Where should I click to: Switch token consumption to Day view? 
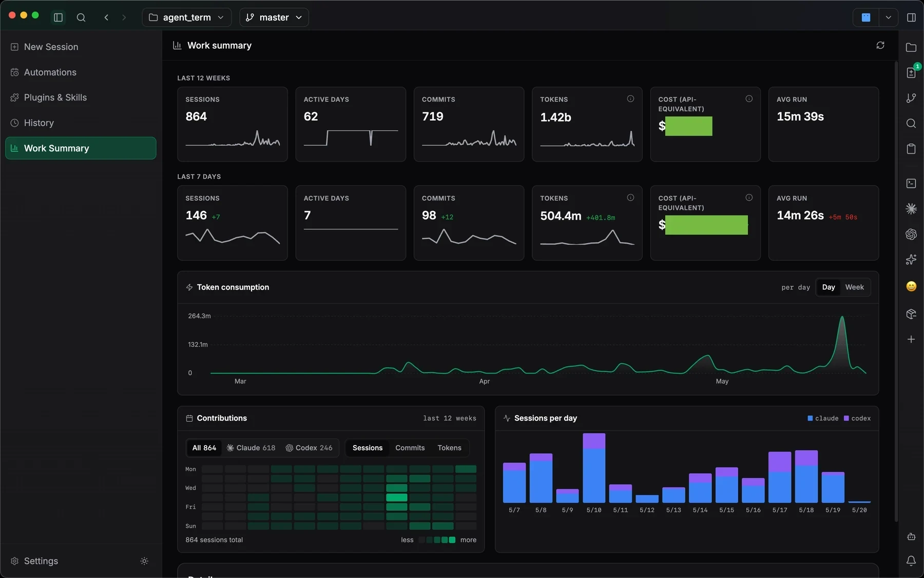(829, 287)
